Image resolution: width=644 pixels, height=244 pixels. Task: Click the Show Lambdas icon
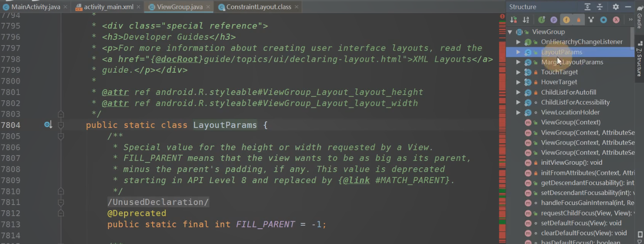(616, 20)
